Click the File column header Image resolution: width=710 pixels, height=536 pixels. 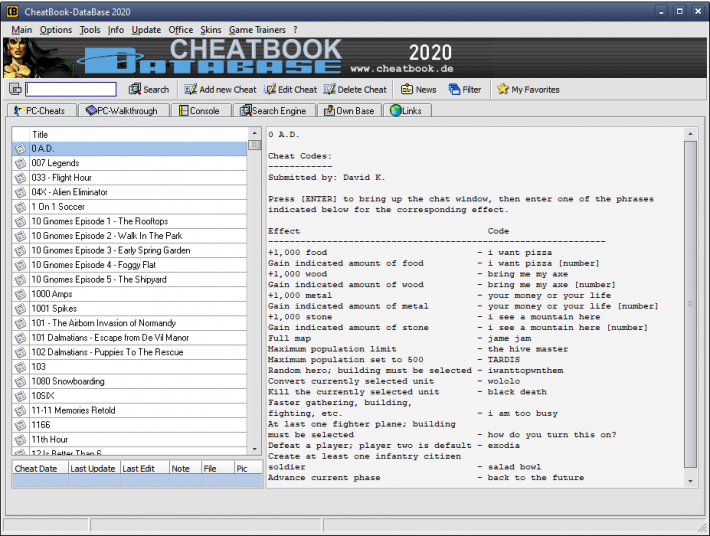coord(218,469)
